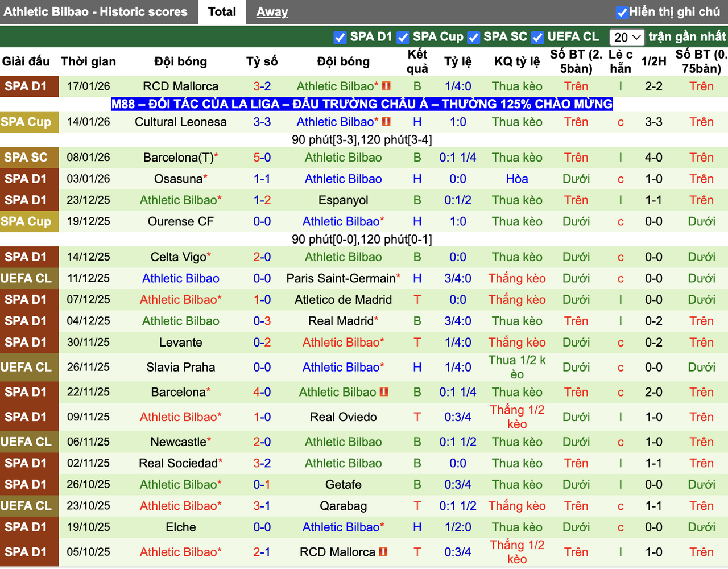728x569 pixels.
Task: Uncheck the SPA D1 filter checkbox
Action: (x=340, y=37)
